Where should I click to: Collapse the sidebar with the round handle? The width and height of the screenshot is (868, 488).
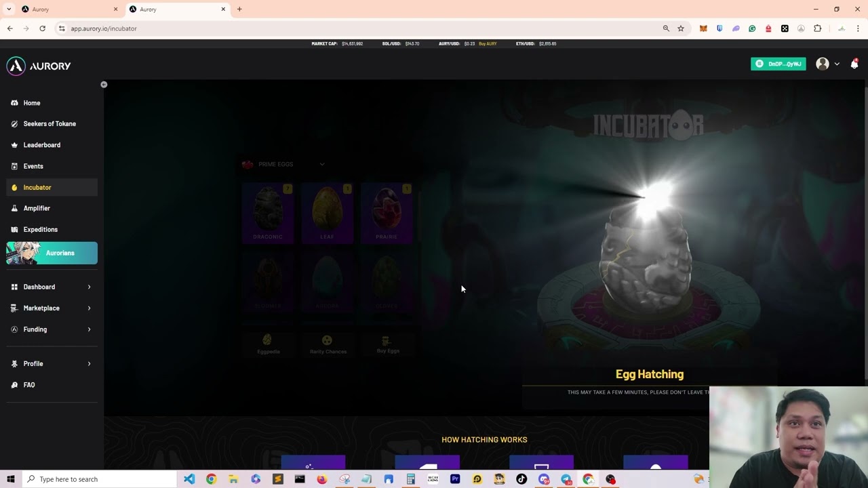pyautogui.click(x=104, y=84)
